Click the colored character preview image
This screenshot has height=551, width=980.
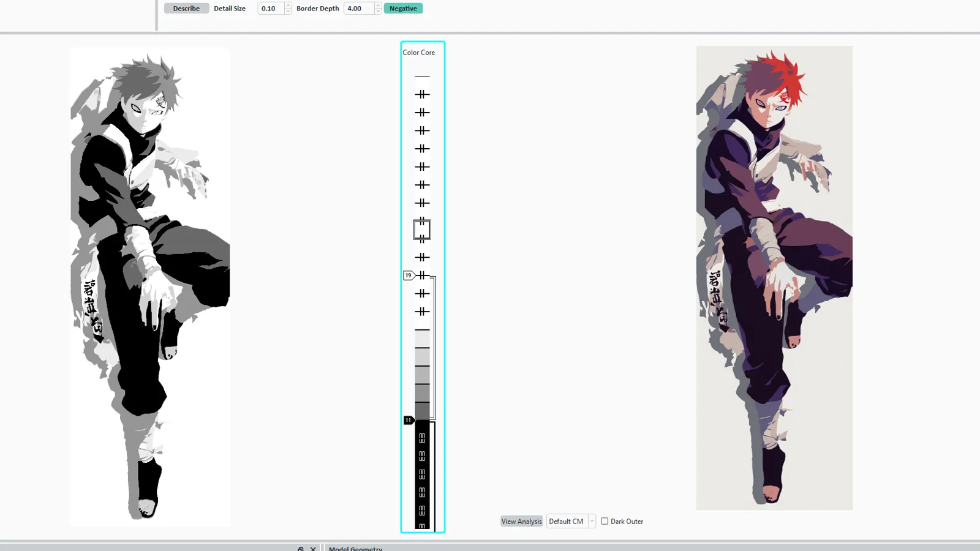(774, 278)
